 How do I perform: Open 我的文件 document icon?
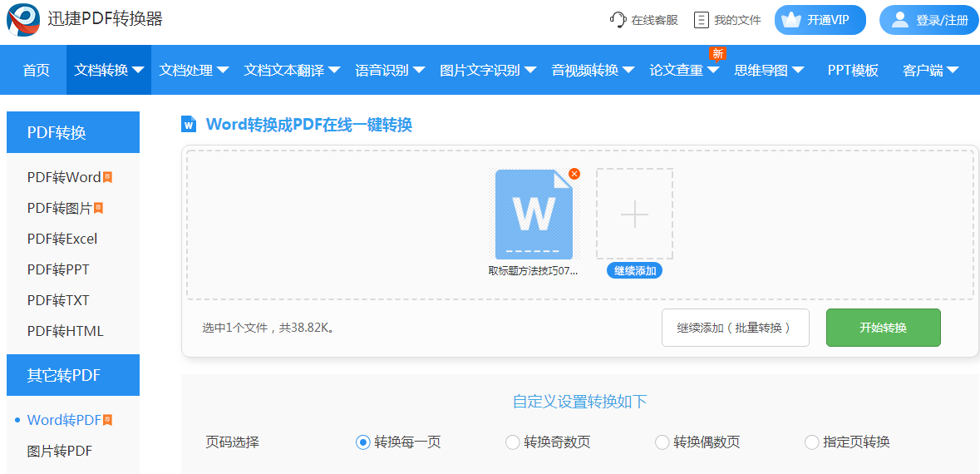point(702,20)
